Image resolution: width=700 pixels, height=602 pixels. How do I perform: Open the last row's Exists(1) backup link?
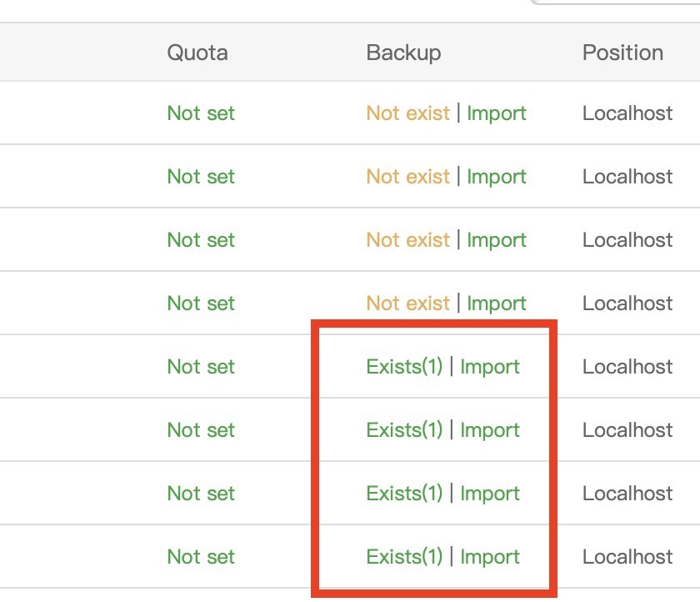coord(404,557)
